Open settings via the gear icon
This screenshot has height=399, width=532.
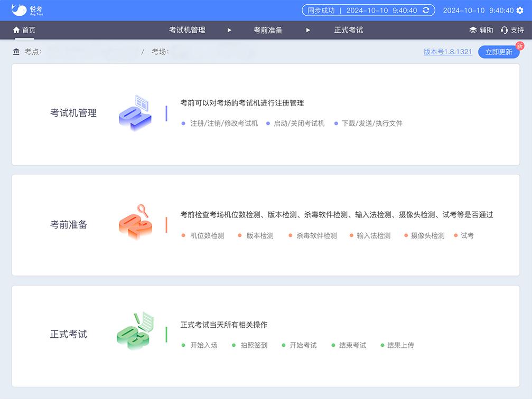tap(520, 11)
